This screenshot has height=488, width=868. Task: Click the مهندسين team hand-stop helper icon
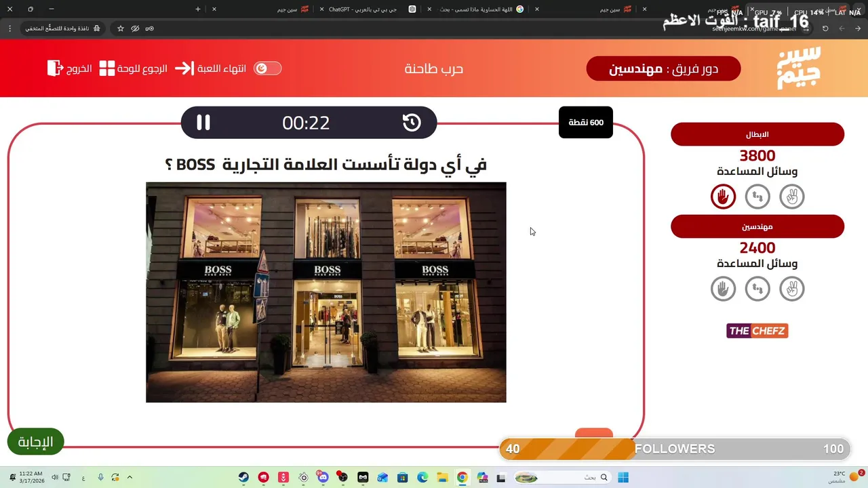(723, 289)
